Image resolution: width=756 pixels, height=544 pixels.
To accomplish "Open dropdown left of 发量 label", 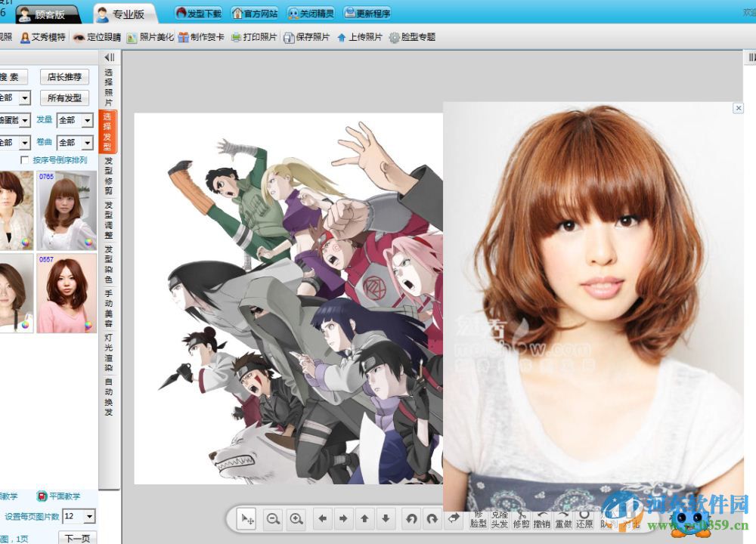I will tap(25, 120).
